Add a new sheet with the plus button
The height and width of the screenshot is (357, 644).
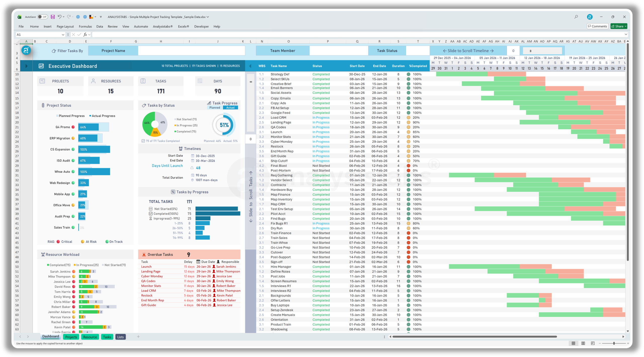pos(138,337)
